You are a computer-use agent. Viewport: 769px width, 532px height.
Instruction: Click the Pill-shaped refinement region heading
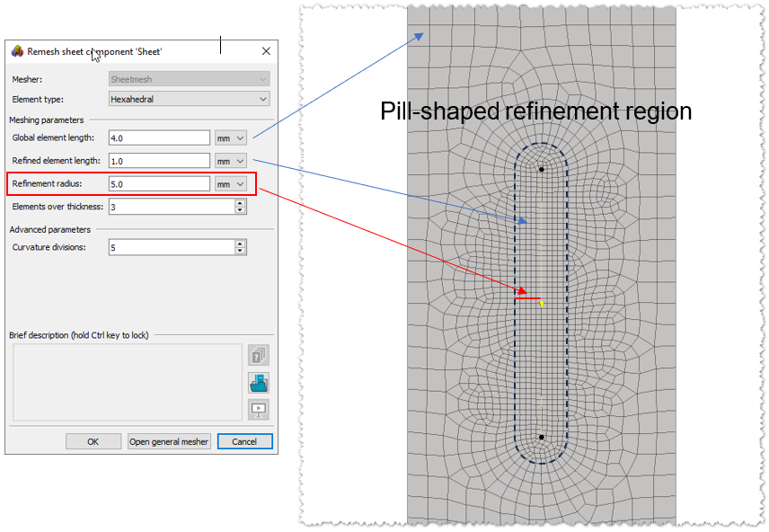[535, 111]
